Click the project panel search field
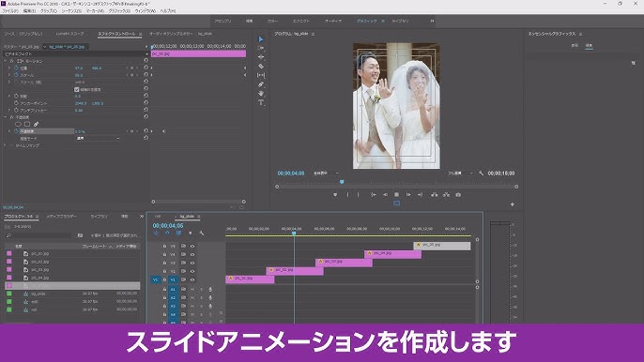The height and width of the screenshot is (362, 644). 39,235
